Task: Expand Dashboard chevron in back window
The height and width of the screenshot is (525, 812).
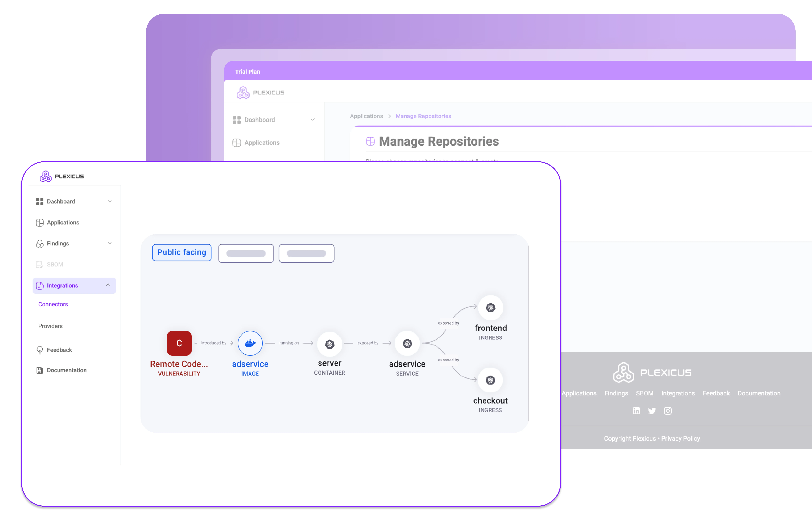Action: click(x=312, y=120)
